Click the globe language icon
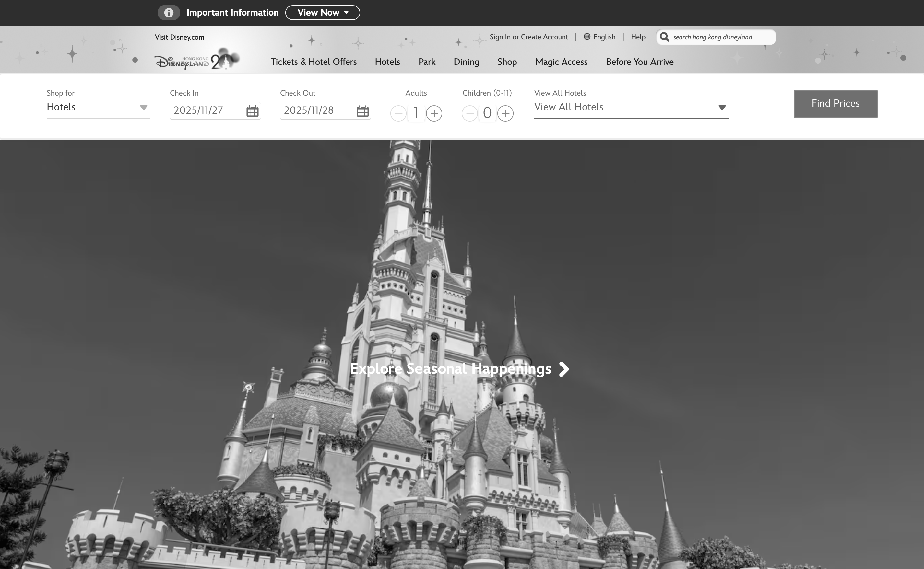Image resolution: width=924 pixels, height=569 pixels. point(586,37)
